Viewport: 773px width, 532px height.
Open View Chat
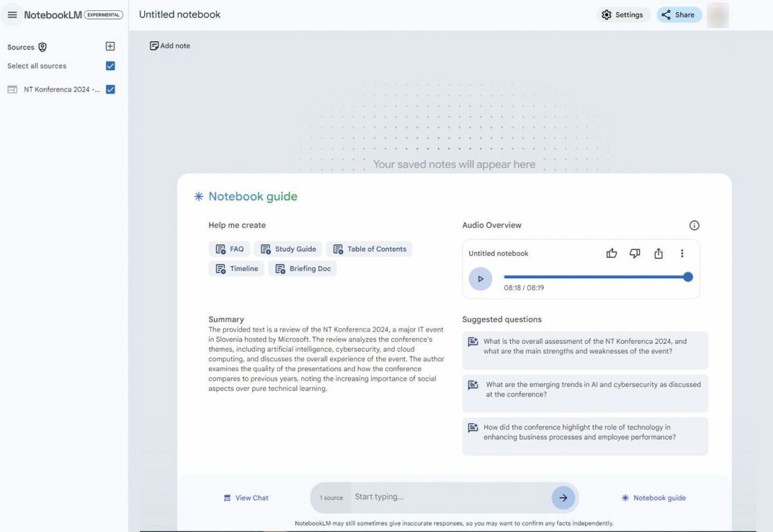pos(246,498)
